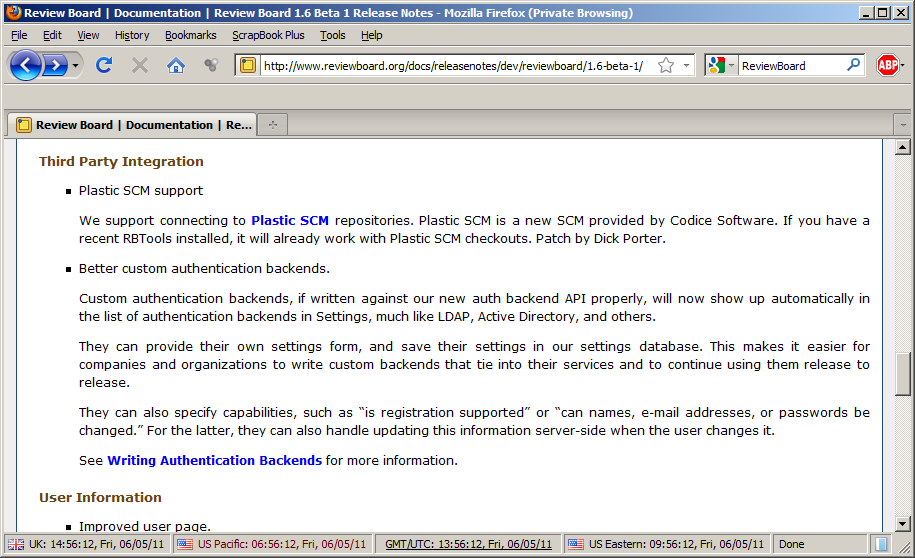This screenshot has width=915, height=558.
Task: Click the UK flag clock icon
Action: [16, 544]
